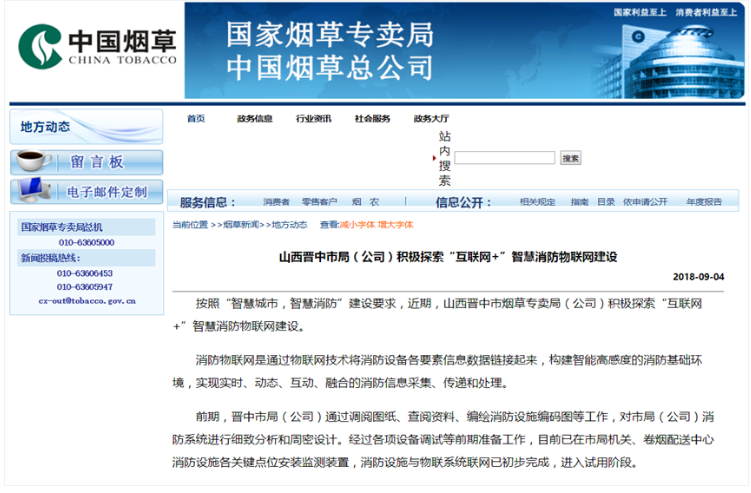Viewport: 751px width, 493px height.
Task: Open the 消费者 service link
Action: pyautogui.click(x=276, y=202)
